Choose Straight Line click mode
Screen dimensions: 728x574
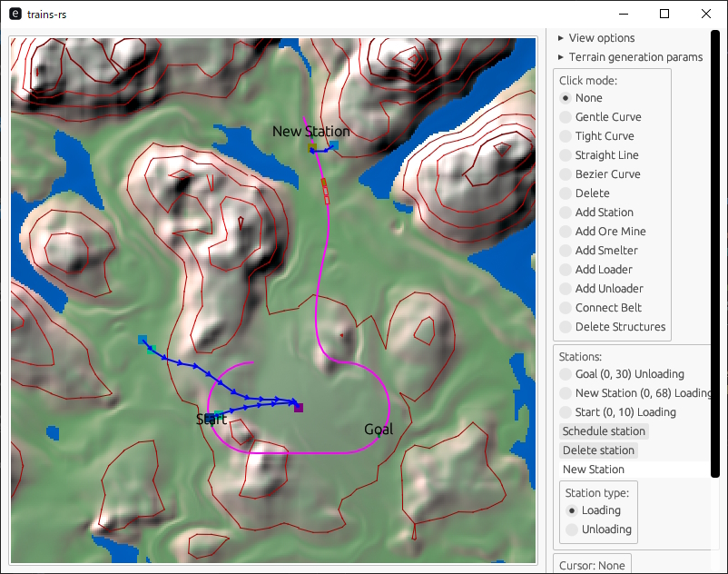click(x=599, y=155)
